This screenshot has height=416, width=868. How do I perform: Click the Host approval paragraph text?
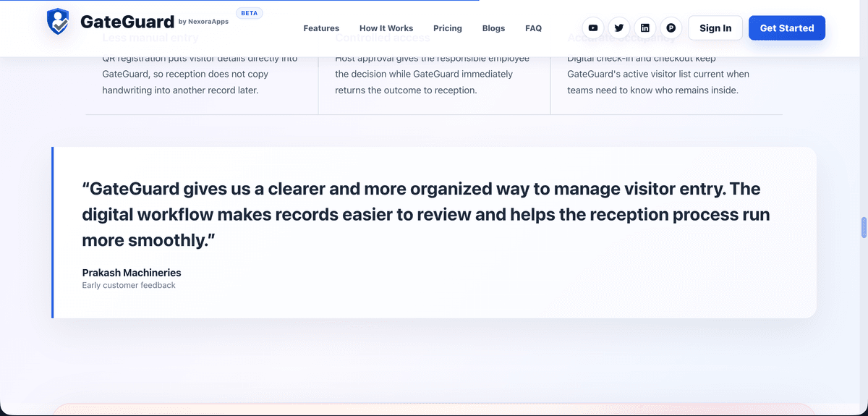point(433,74)
